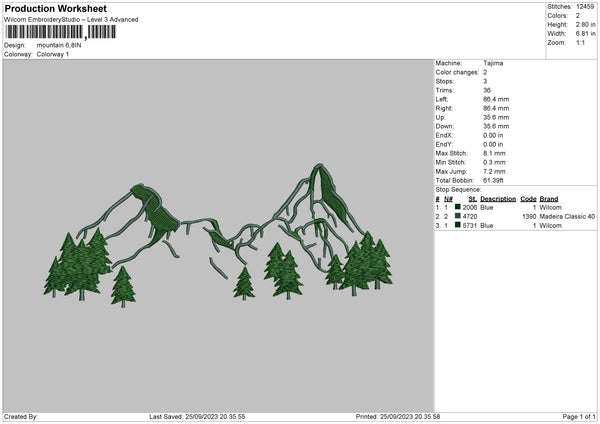The image size is (600, 424).
Task: Click the mountain embroidery design preview
Action: point(218,236)
